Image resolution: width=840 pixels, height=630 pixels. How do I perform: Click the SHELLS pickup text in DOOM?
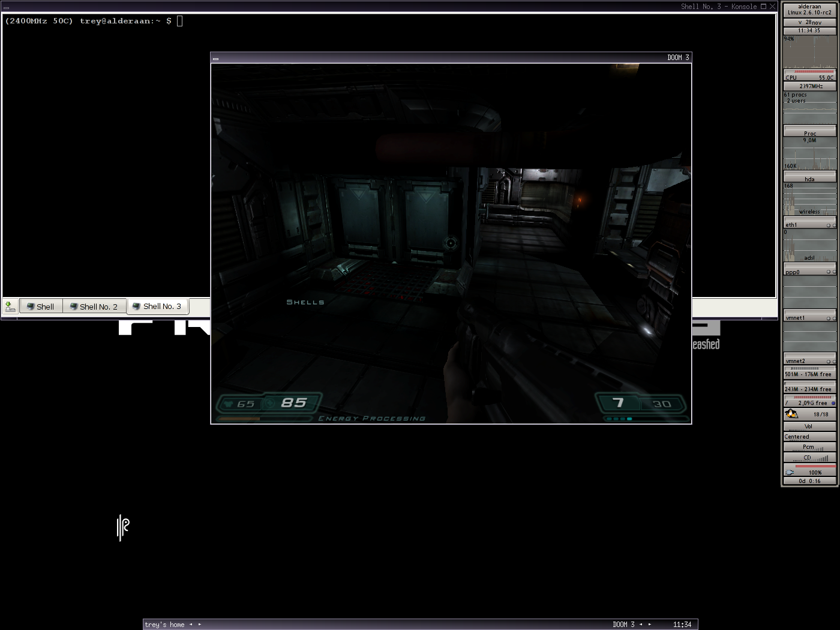[305, 302]
